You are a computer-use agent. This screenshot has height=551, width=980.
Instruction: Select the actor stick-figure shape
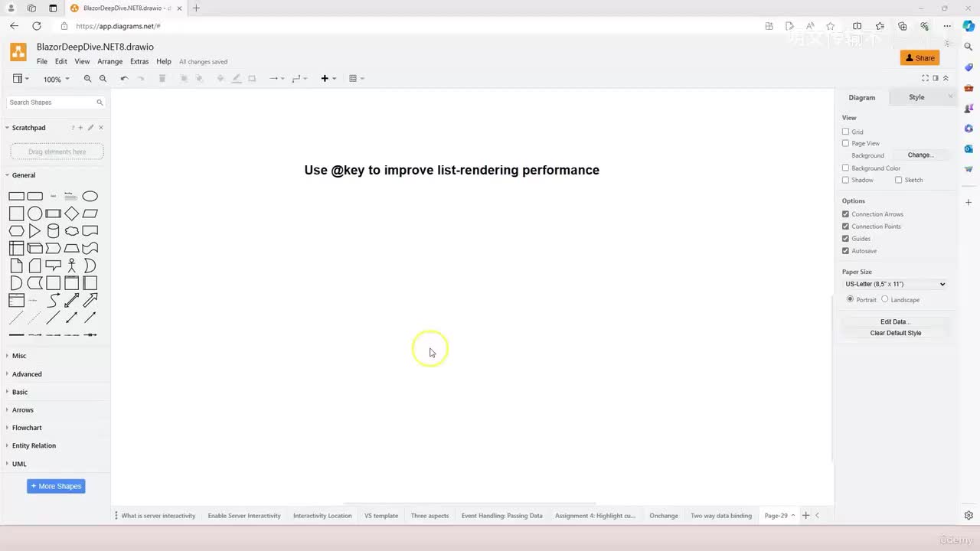coord(71,266)
